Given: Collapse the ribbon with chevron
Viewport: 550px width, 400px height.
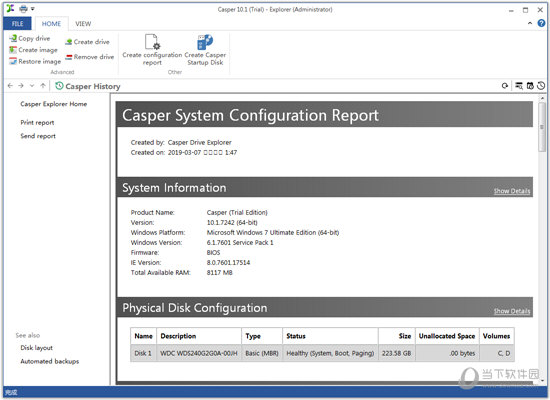Looking at the screenshot, I should click(x=530, y=23).
